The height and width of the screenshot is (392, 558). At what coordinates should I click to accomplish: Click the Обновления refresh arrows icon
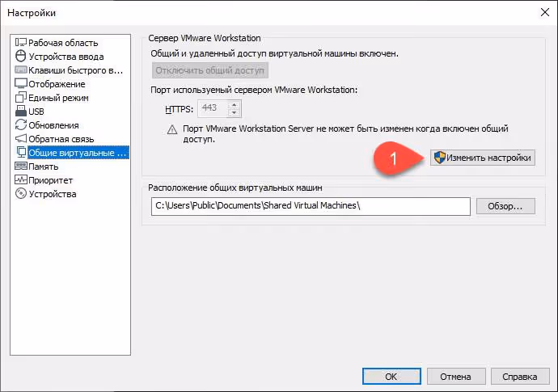click(x=21, y=124)
